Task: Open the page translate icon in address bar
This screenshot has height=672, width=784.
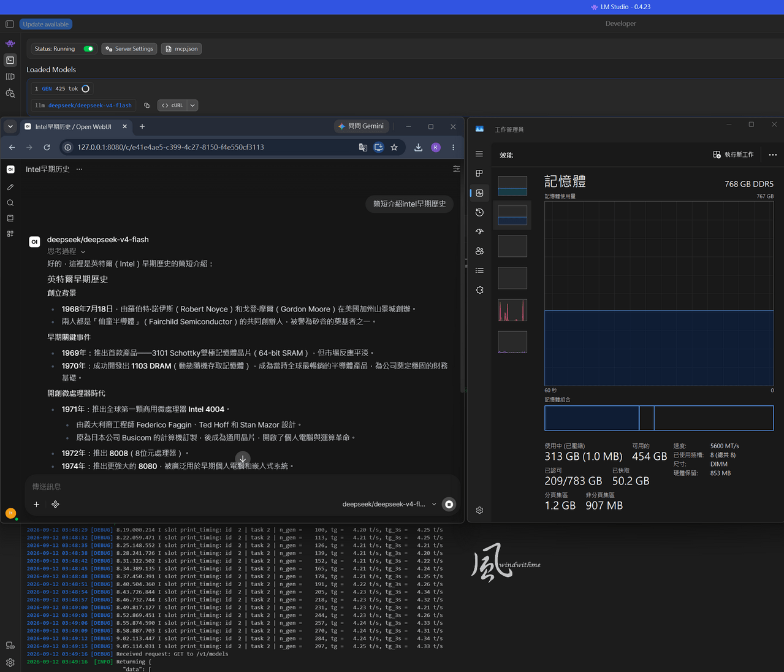Action: (363, 147)
